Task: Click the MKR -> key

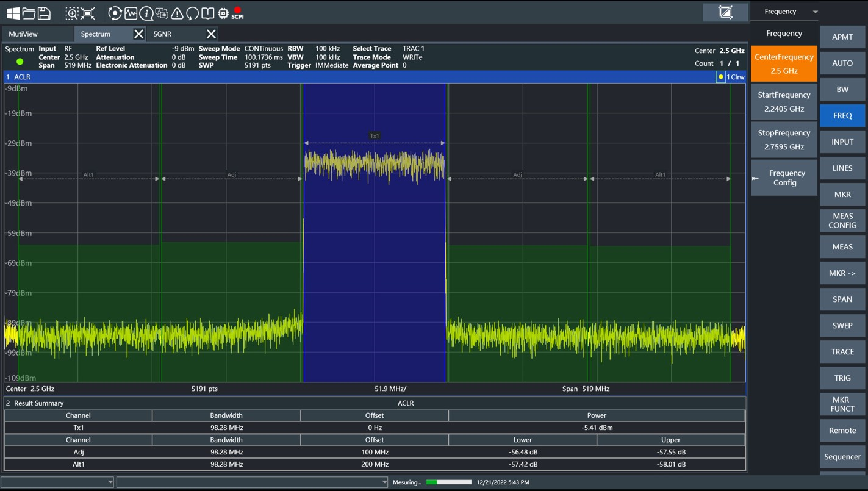Action: coord(842,273)
